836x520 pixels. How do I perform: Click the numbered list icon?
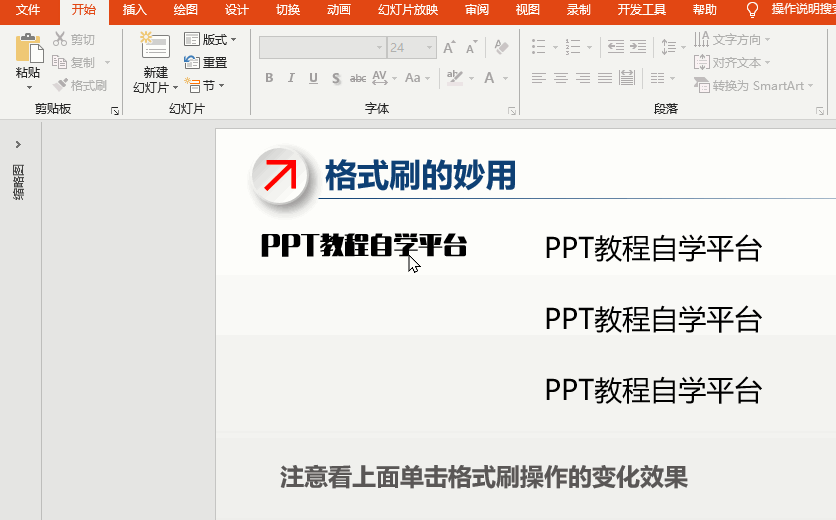573,47
